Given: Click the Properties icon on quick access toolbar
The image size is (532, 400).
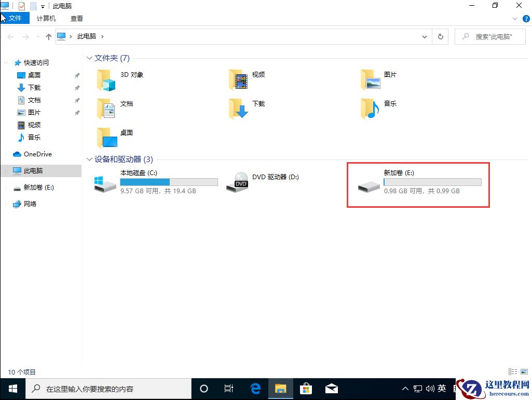Looking at the screenshot, I should pos(21,6).
